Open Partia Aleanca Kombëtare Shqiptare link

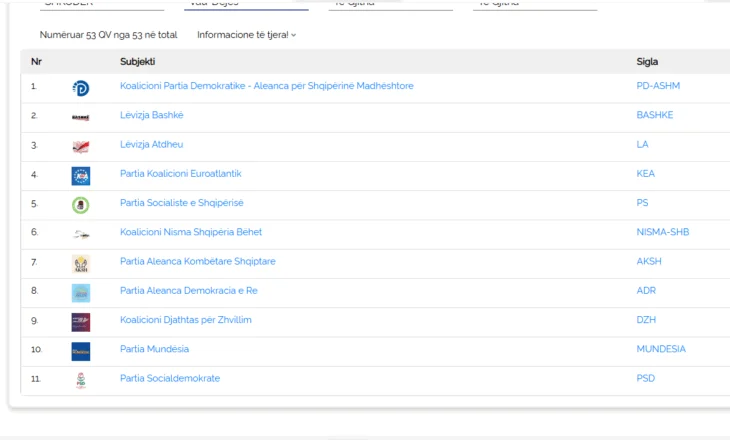click(198, 261)
